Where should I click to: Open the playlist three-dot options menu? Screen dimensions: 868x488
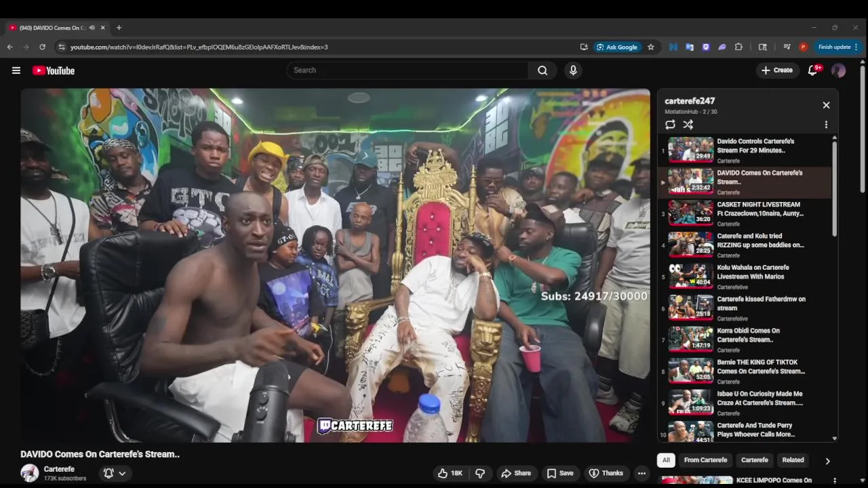[826, 125]
